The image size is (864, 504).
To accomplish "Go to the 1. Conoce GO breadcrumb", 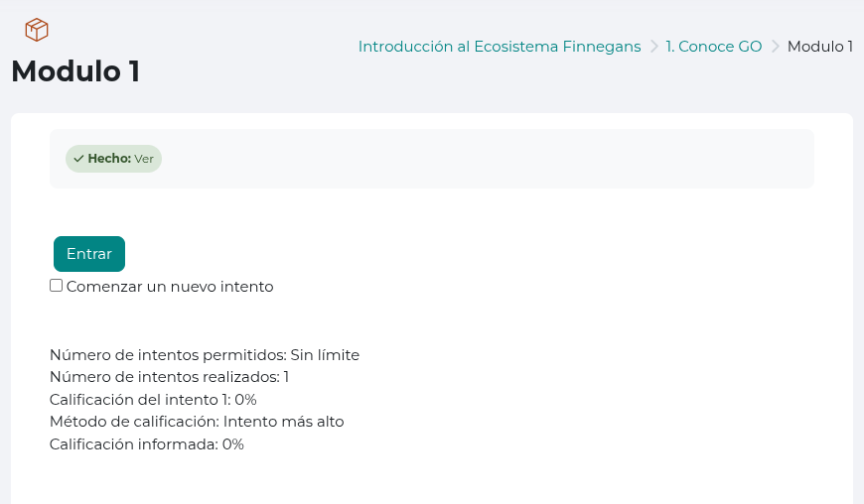I will pyautogui.click(x=714, y=47).
